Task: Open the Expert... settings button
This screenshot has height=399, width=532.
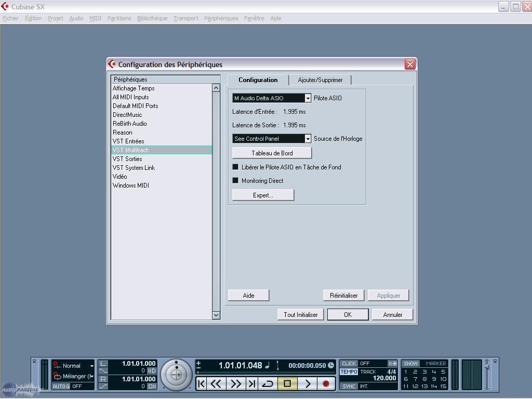Action: point(263,195)
